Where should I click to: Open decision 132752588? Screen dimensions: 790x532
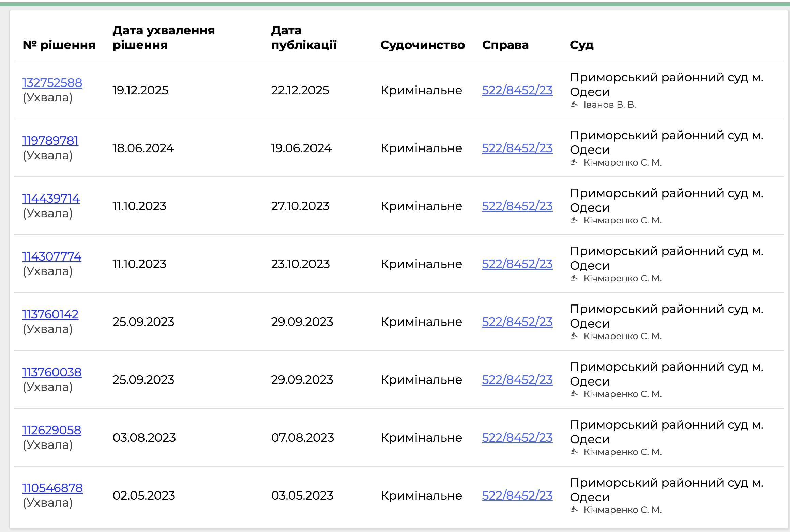(52, 82)
